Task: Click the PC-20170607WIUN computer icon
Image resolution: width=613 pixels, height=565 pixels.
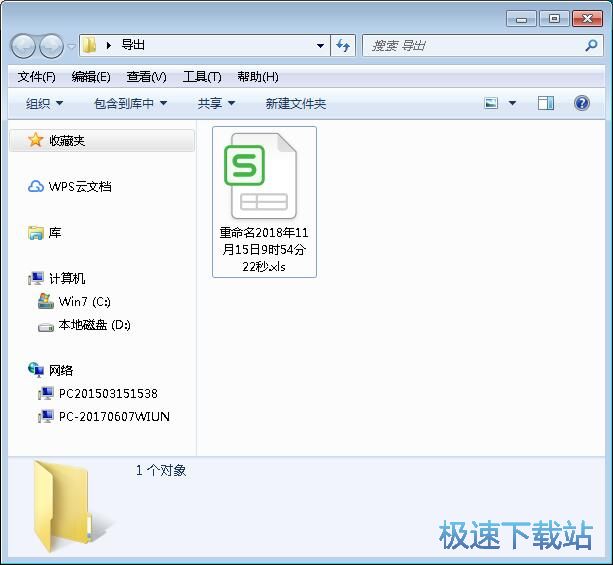Action: pos(46,416)
